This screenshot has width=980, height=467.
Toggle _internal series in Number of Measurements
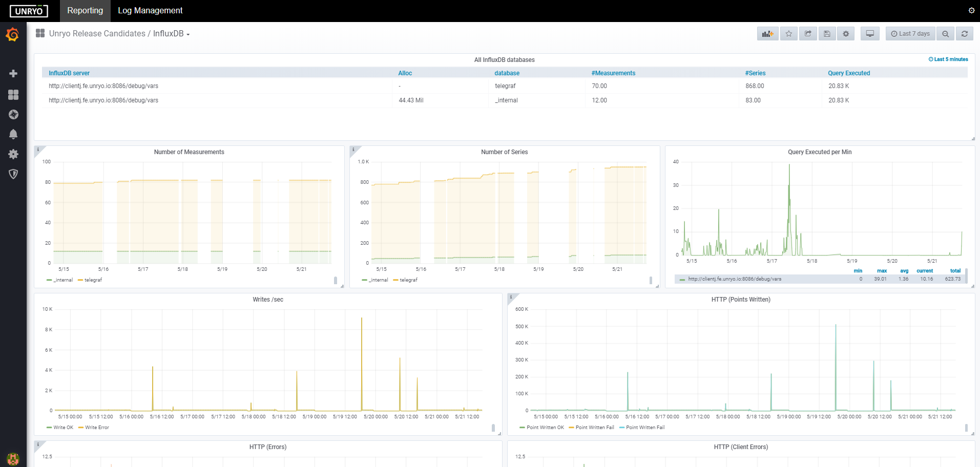pyautogui.click(x=63, y=280)
